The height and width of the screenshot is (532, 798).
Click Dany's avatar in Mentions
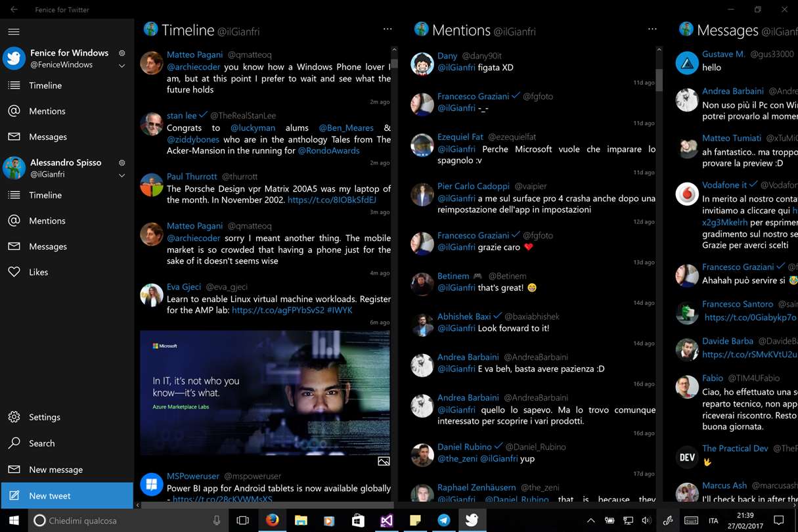[422, 64]
